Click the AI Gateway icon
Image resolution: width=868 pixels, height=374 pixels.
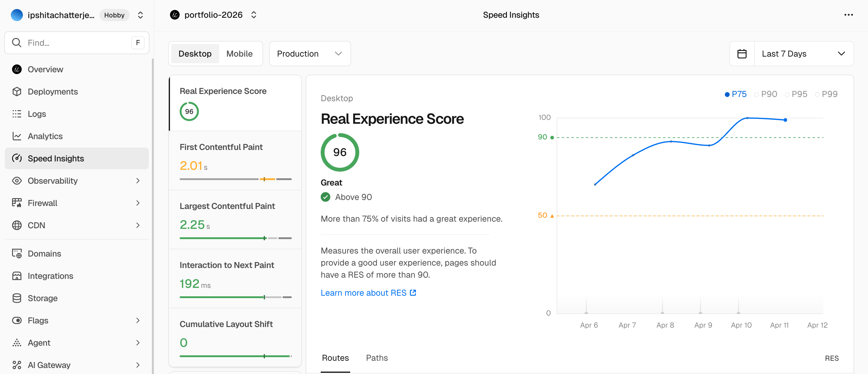coord(17,365)
